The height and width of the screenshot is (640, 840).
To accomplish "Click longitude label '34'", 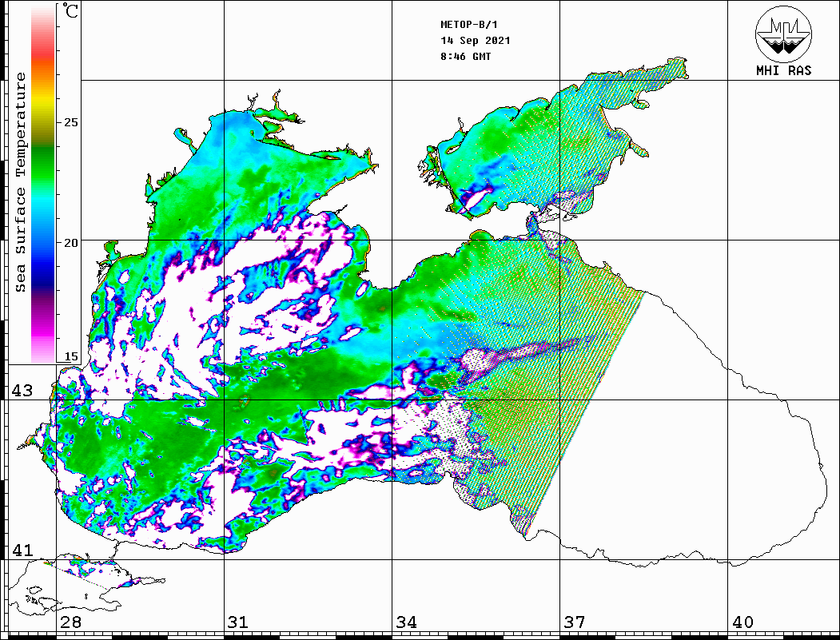I will click(406, 622).
